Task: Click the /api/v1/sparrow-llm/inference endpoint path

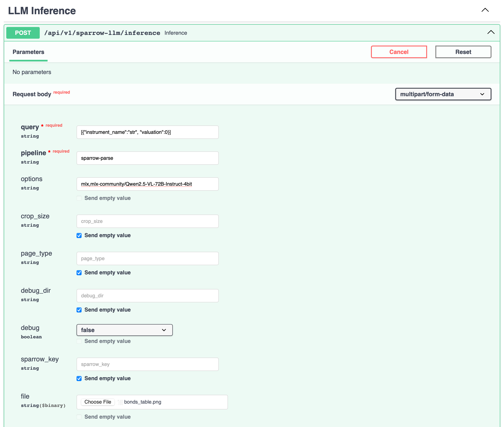Action: (x=102, y=33)
